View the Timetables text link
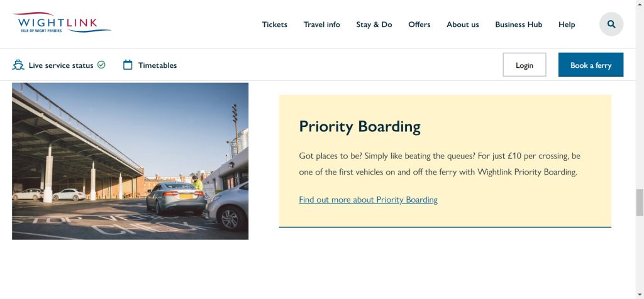 point(157,65)
